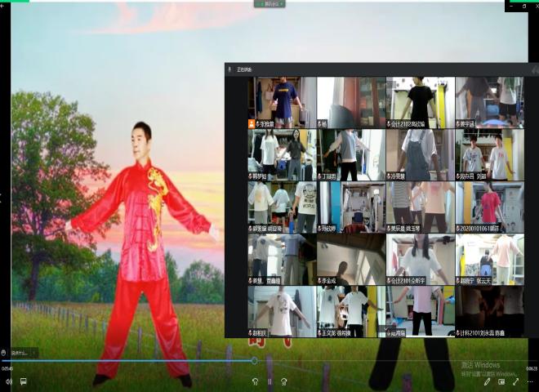Click the playing file label above the progress bar
This screenshot has height=392, width=539.
19,353
